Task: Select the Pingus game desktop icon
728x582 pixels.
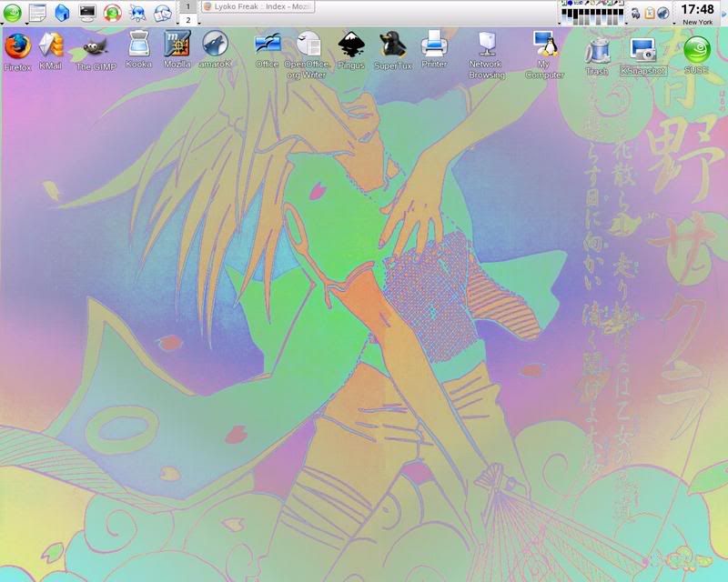Action: click(x=351, y=51)
